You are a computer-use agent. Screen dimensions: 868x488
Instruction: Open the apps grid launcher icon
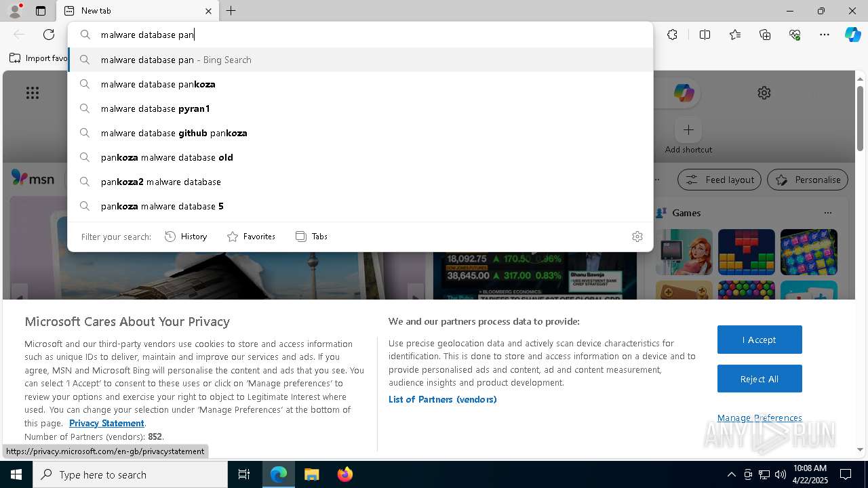[33, 93]
